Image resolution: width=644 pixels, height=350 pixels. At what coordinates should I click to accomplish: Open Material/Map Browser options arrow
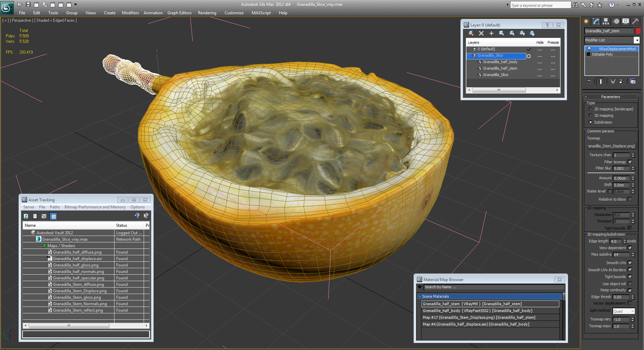click(x=420, y=287)
